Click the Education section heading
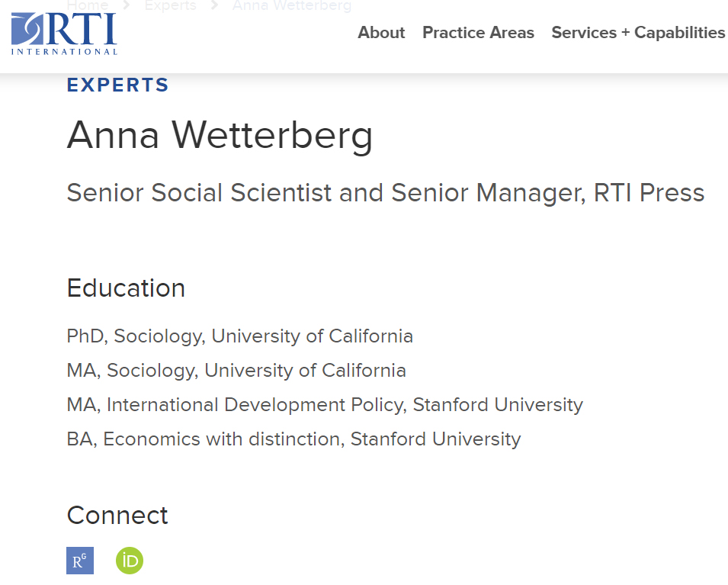This screenshot has height=585, width=728. pyautogui.click(x=126, y=288)
